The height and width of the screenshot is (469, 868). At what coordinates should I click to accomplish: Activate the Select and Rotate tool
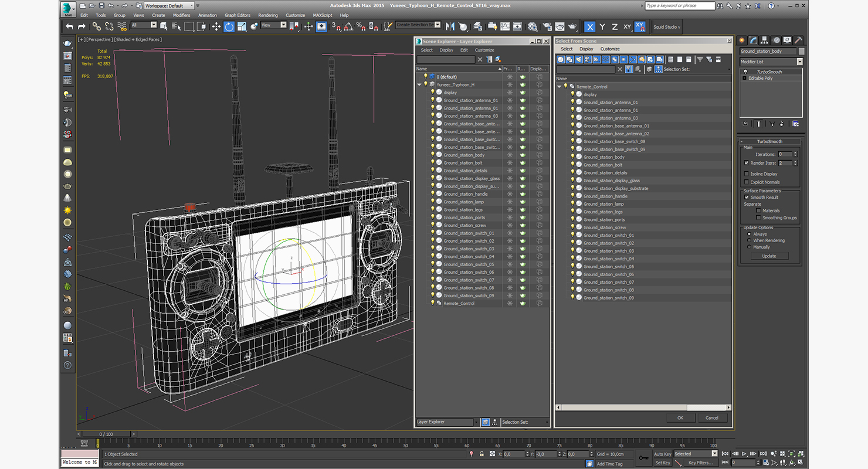[229, 26]
